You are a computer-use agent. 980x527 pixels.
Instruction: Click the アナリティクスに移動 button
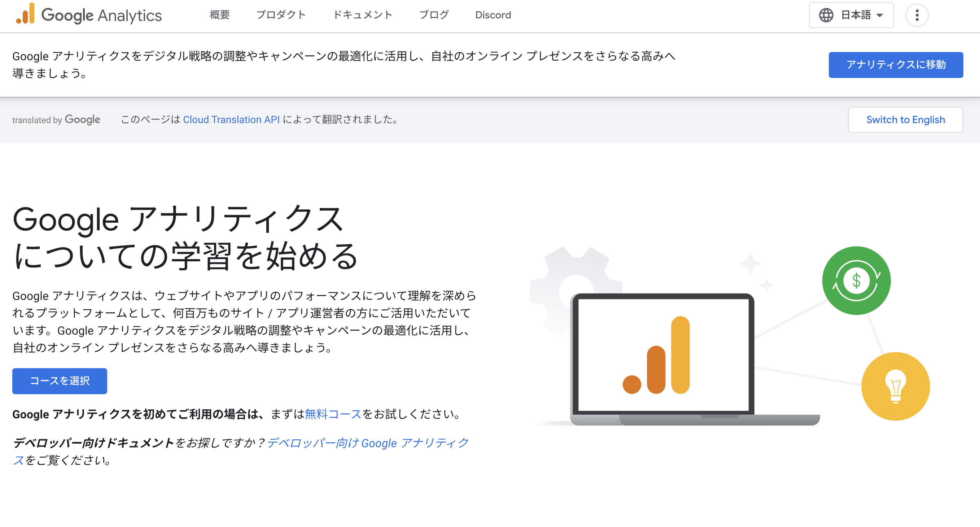coord(896,65)
